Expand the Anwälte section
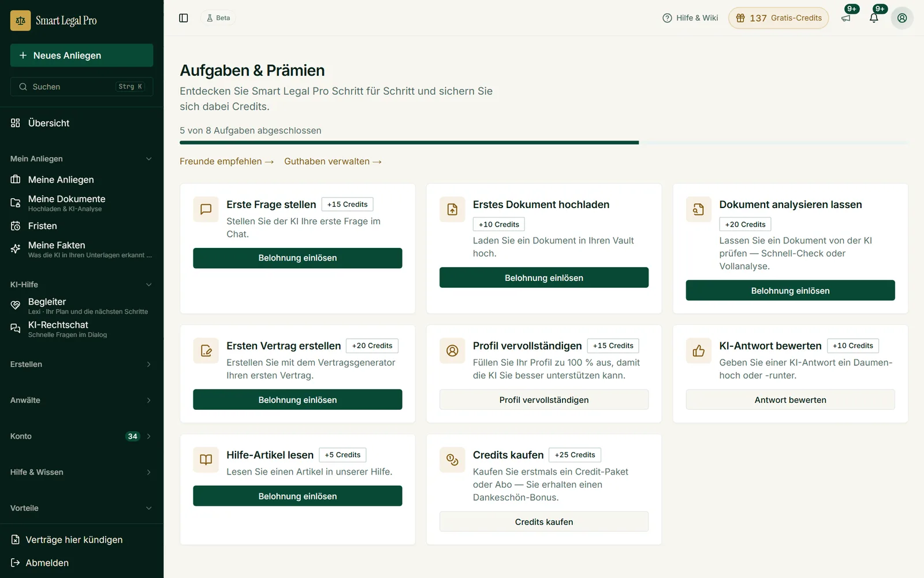Screen dimensions: 924x578 click(x=81, y=400)
